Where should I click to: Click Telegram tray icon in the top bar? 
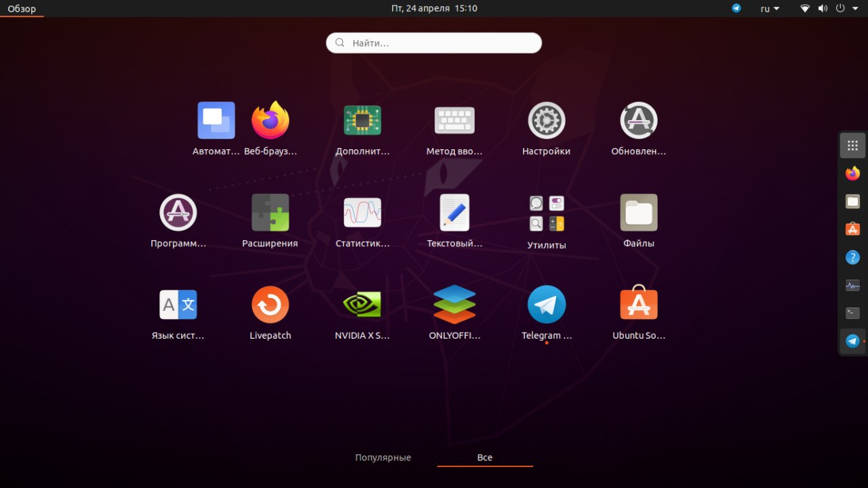pos(736,8)
